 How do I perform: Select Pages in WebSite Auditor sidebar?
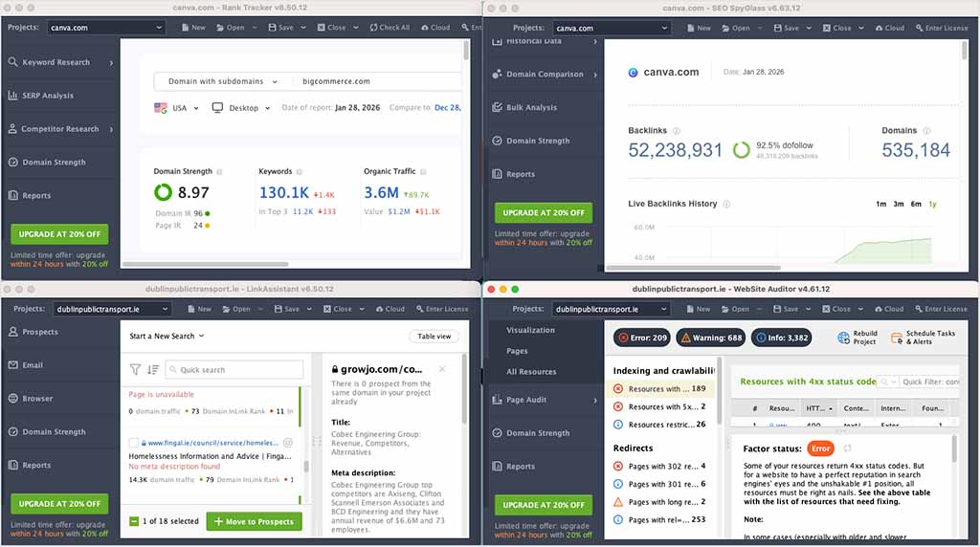(517, 351)
